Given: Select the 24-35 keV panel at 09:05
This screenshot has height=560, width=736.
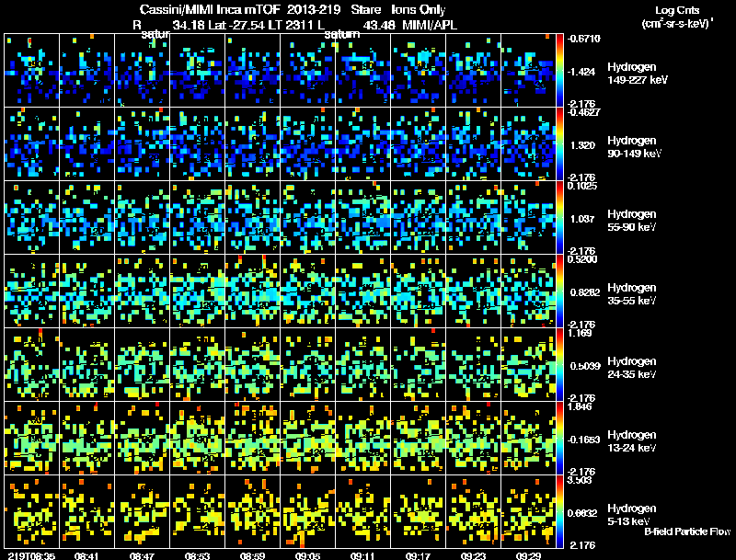Looking at the screenshot, I should point(307,365).
